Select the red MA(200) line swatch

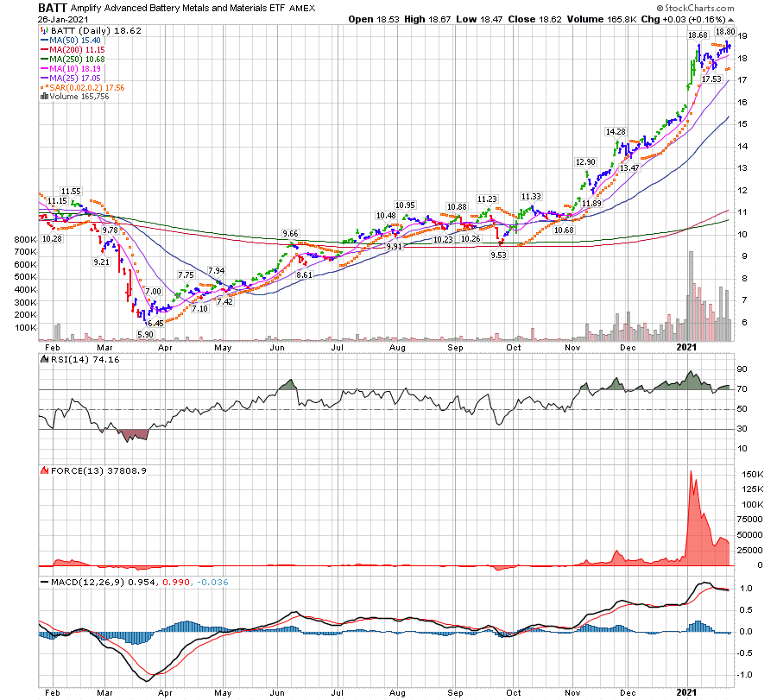[44, 50]
